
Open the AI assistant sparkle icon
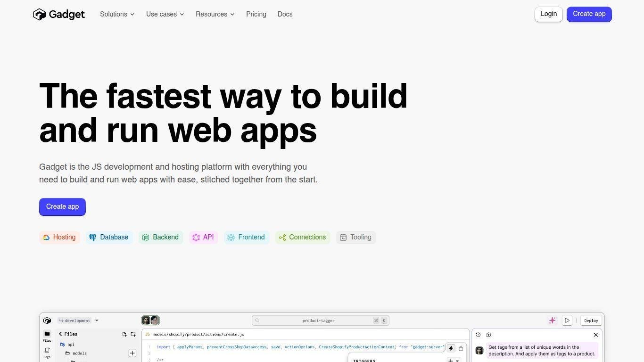[552, 321]
